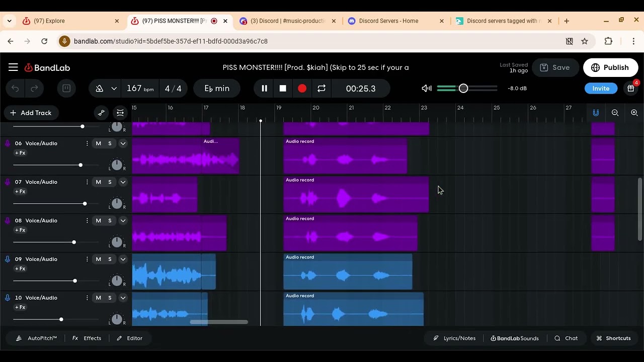The height and width of the screenshot is (362, 644).
Task: Solo track 09 Voice/Audio
Action: [x=110, y=259]
